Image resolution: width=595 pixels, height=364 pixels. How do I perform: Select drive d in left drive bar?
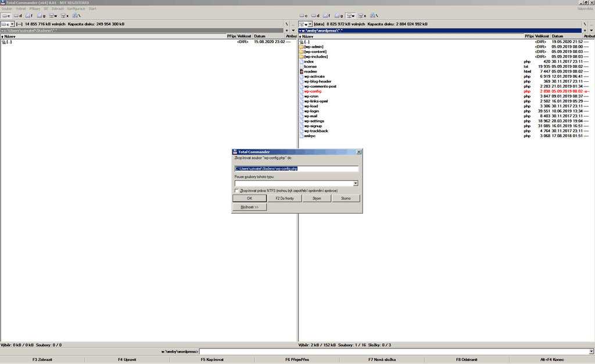18,16
